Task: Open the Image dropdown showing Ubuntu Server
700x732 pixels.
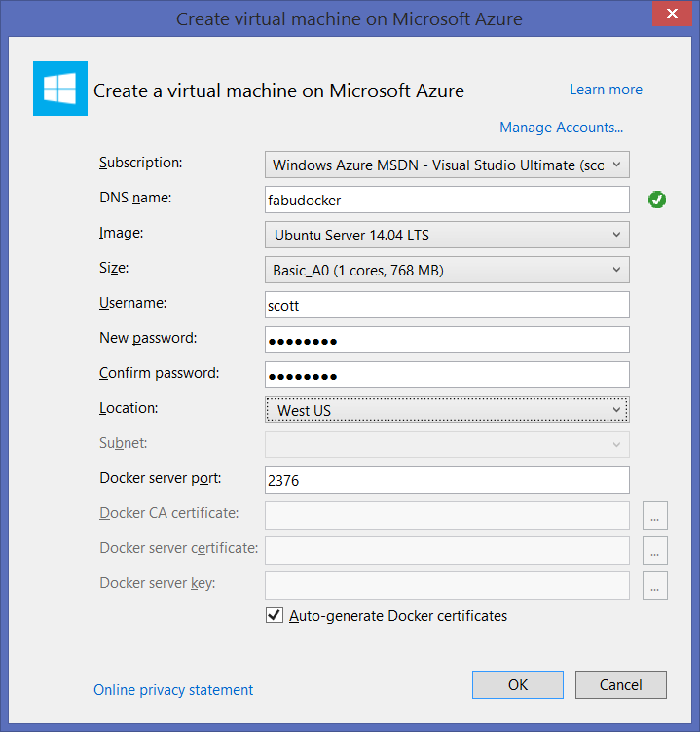Action: point(447,235)
